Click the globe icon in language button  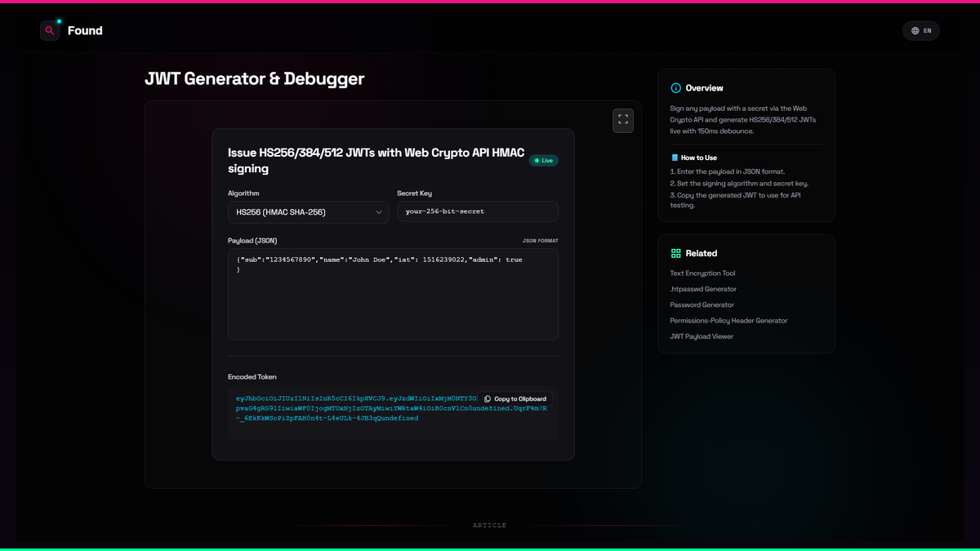[x=915, y=31]
